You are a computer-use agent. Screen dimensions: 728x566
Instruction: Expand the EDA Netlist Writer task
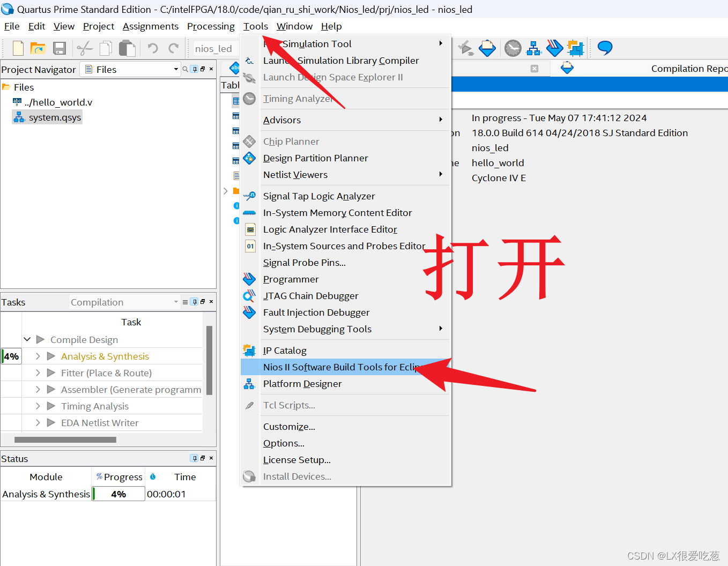point(38,422)
